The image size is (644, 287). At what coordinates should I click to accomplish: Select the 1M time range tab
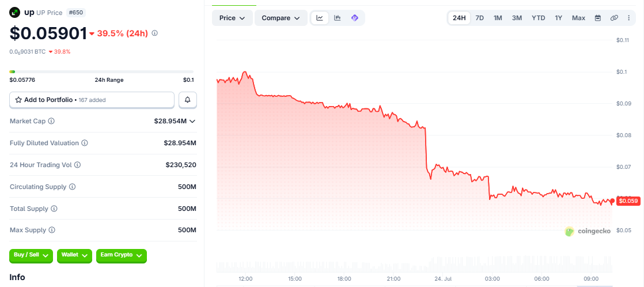[498, 18]
